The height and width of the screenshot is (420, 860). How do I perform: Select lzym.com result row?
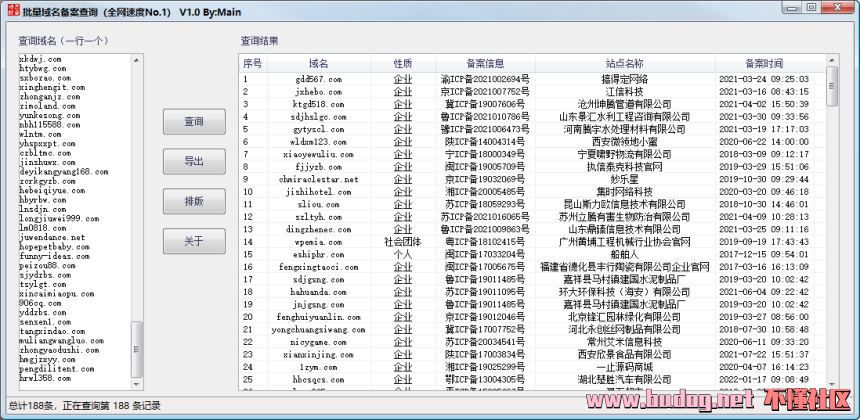pyautogui.click(x=531, y=367)
